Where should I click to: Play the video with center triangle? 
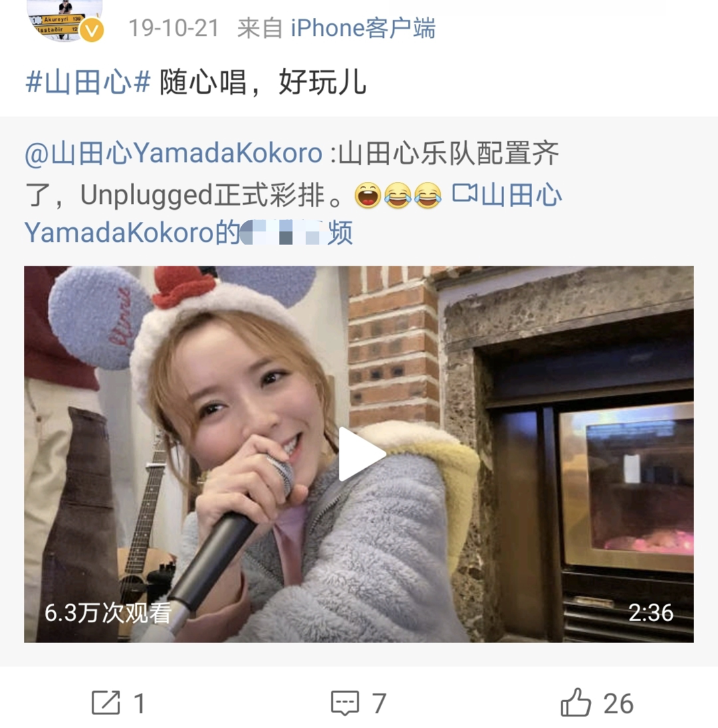point(360,454)
